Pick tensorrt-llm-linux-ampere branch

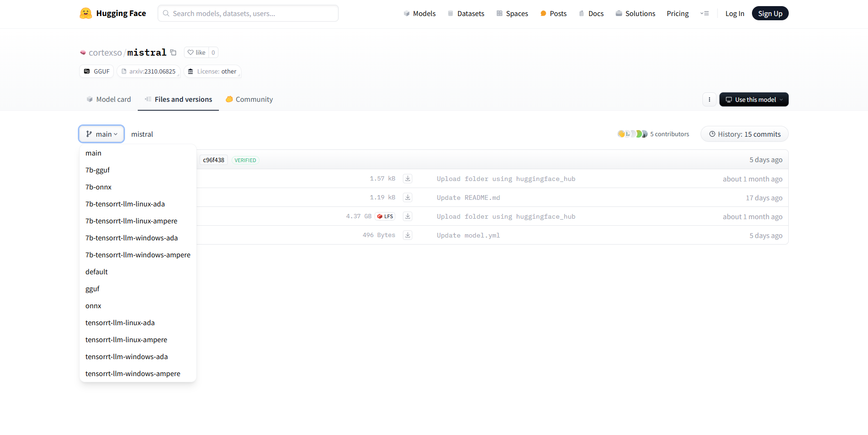tap(138, 340)
